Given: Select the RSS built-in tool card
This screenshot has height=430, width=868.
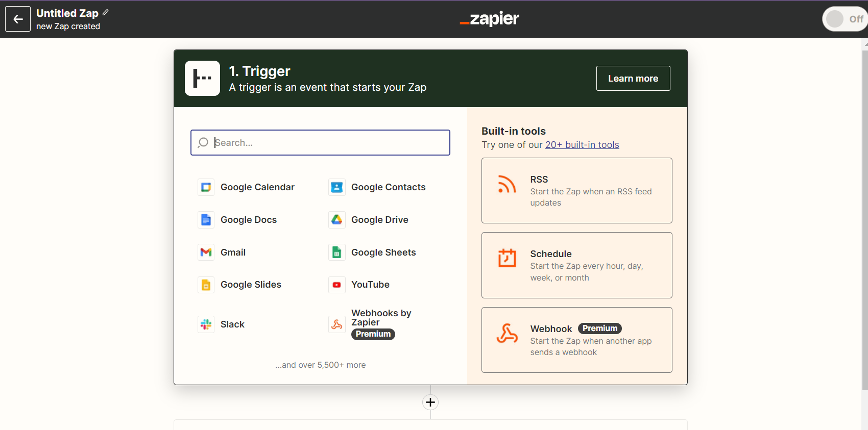Looking at the screenshot, I should click(576, 190).
